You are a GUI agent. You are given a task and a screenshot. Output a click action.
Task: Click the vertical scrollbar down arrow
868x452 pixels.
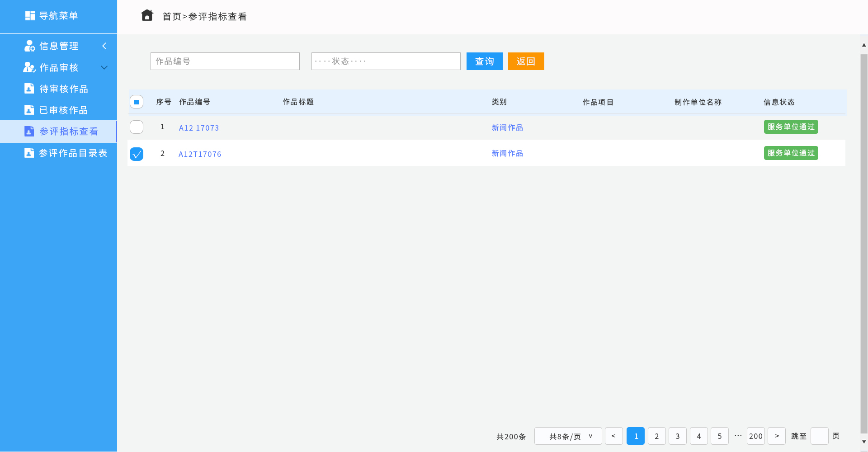[x=864, y=442]
